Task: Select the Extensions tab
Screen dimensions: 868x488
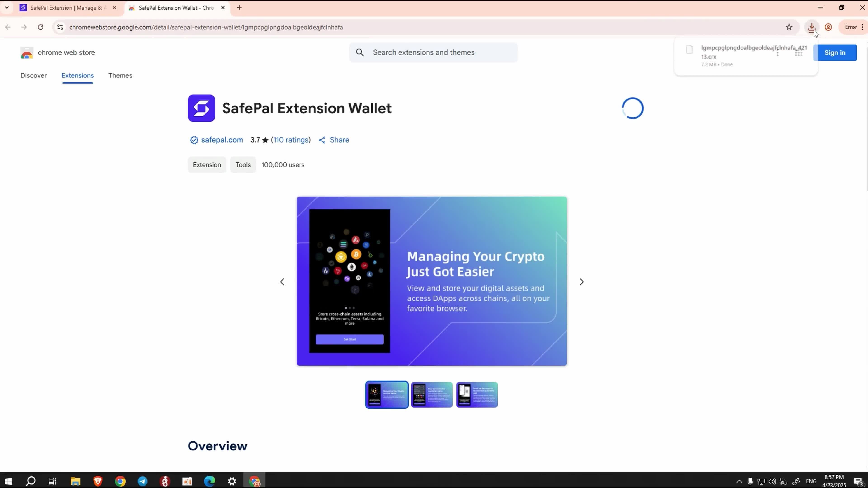Action: pos(78,75)
